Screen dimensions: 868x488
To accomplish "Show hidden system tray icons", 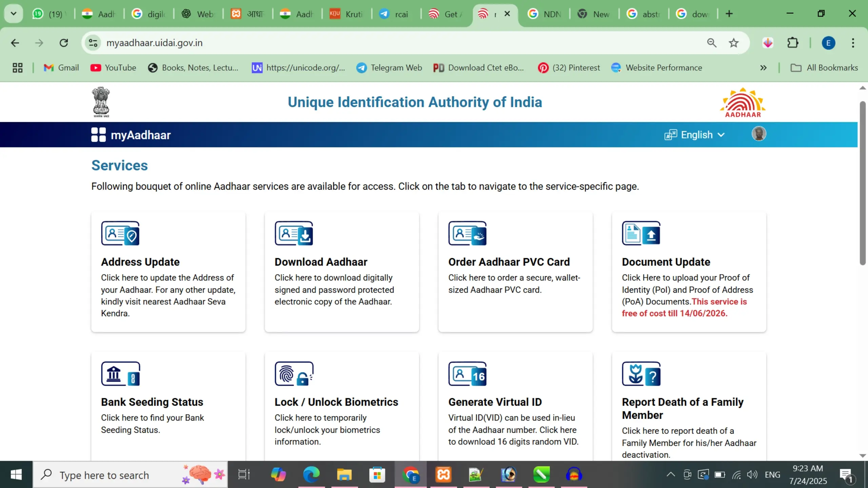I will pyautogui.click(x=670, y=474).
